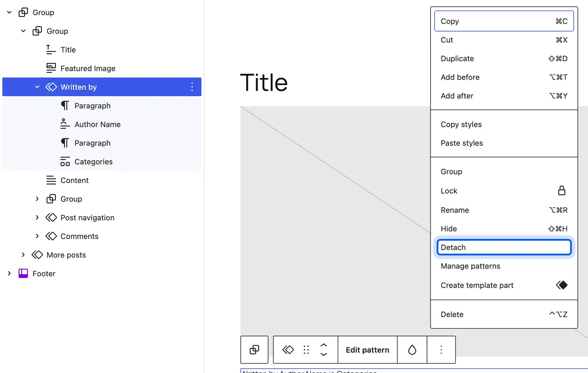Screen dimensions: 588x373
Task: Select Paste styles menu option
Action: tap(504, 143)
